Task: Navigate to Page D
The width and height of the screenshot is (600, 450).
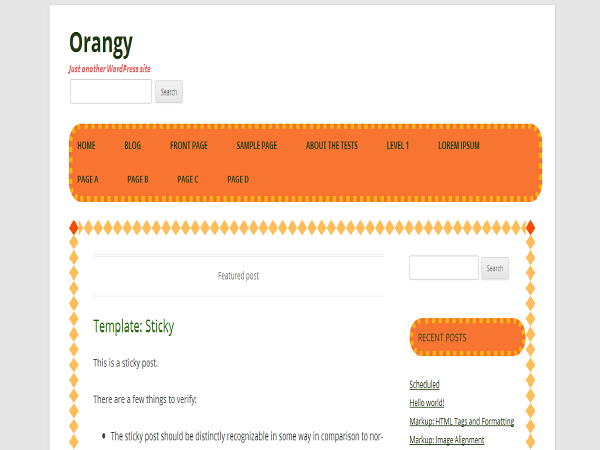Action: (238, 179)
